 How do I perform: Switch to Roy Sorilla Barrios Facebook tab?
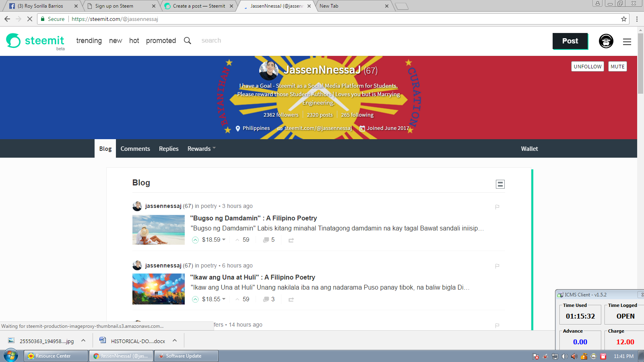point(43,6)
